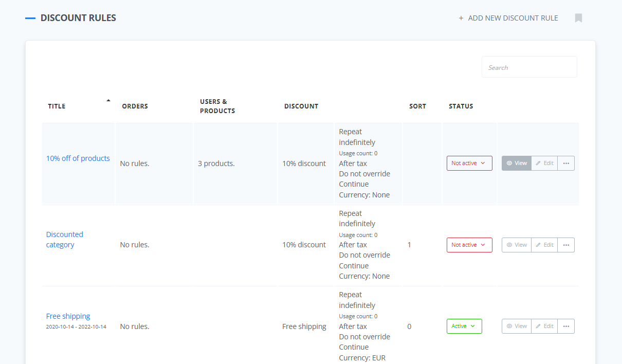
Task: Collapse the Discount Rules section header
Action: [x=30, y=18]
